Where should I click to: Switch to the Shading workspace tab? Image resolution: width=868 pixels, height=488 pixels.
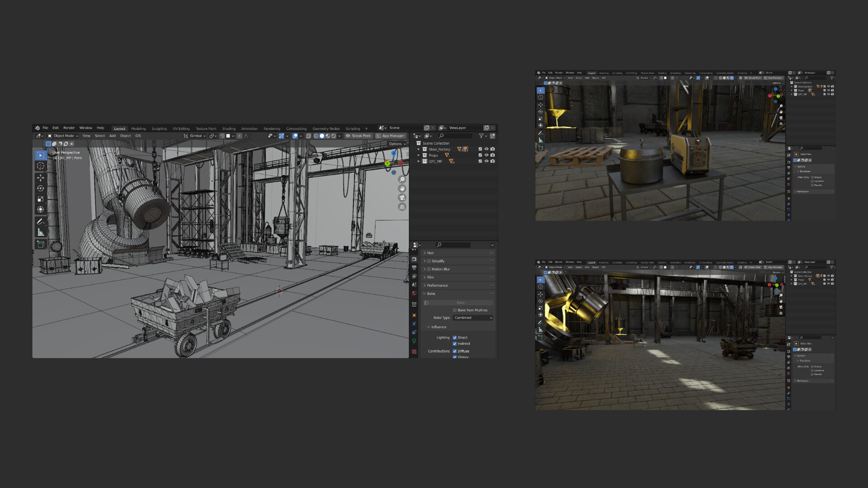228,129
